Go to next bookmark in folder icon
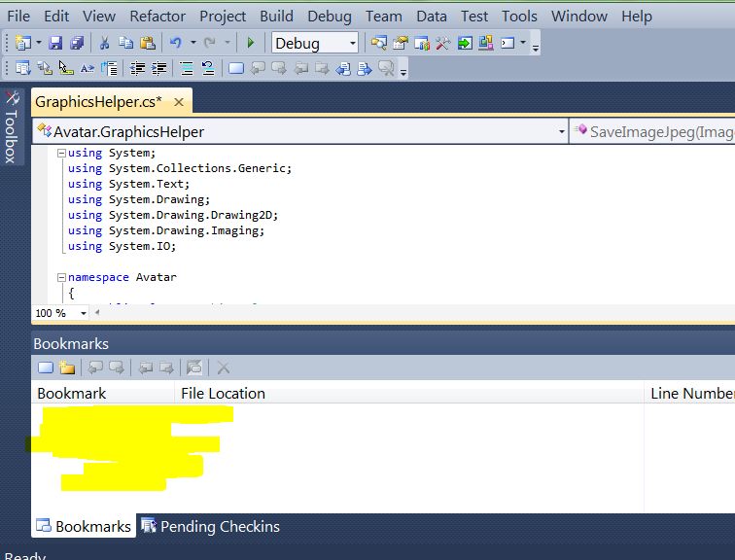This screenshot has width=735, height=560. click(x=322, y=68)
